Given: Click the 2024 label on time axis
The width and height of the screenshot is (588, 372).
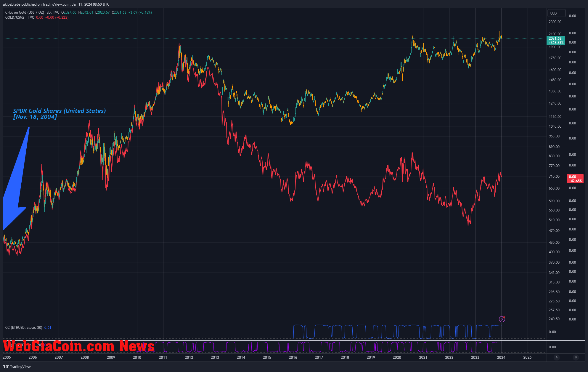Looking at the screenshot, I should [501, 357].
